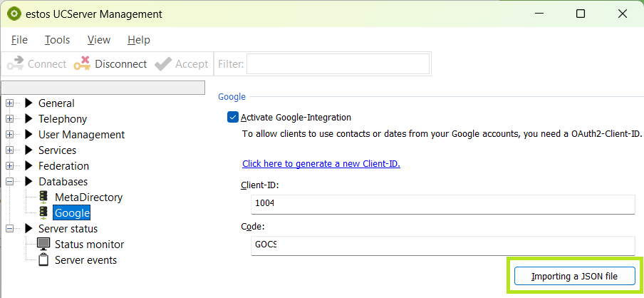Open the generate new Client-ID link

pyautogui.click(x=321, y=163)
